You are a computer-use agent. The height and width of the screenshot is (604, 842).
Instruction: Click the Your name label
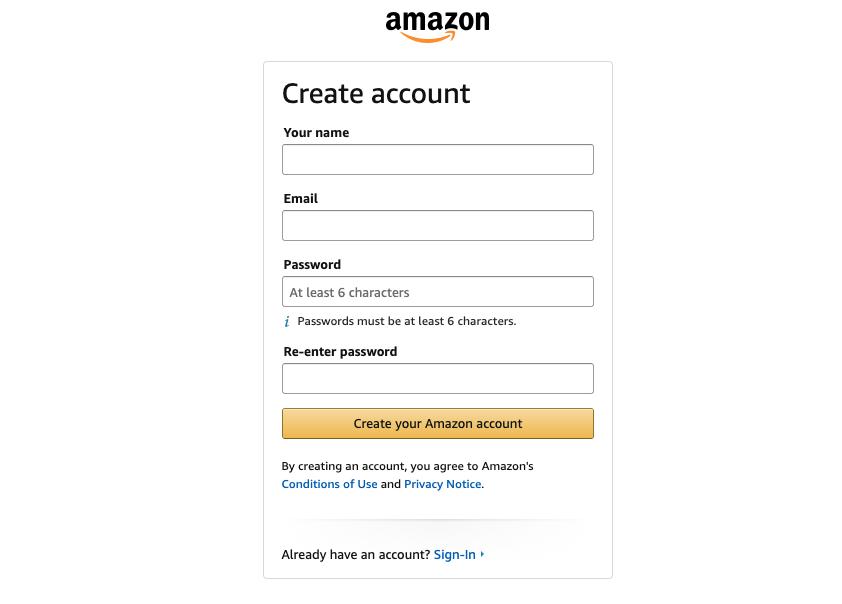(x=316, y=133)
